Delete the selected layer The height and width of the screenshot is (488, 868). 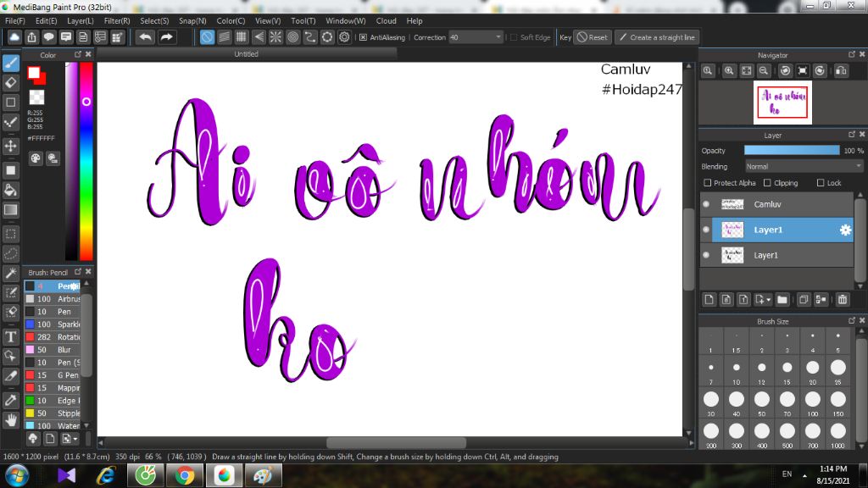[x=843, y=300]
